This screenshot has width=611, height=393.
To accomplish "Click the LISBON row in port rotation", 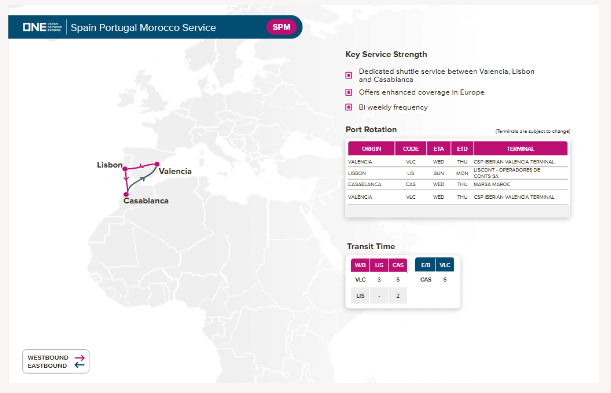I will click(458, 173).
